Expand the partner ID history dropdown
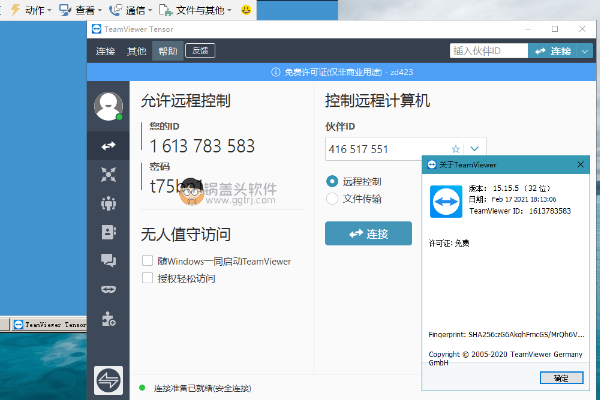The width and height of the screenshot is (600, 400). tap(475, 149)
